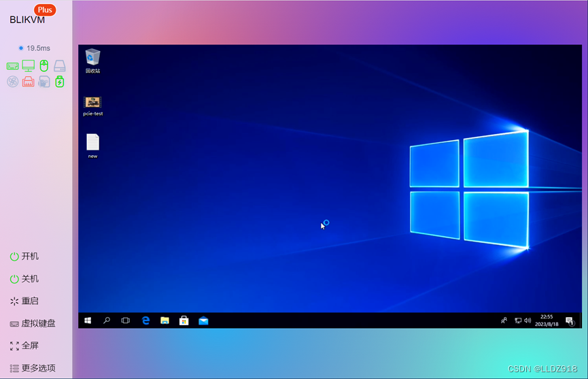This screenshot has height=379, width=588.
Task: Open Windows taskbar search
Action: click(x=107, y=320)
